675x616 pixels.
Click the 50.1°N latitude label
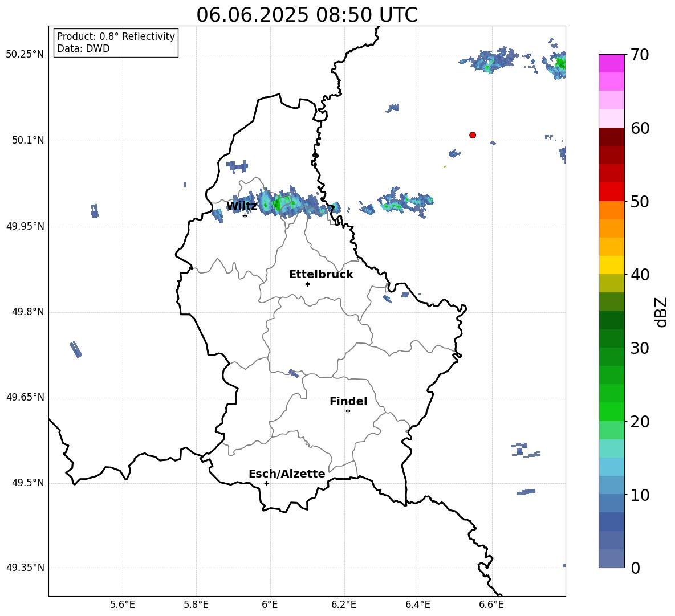(28, 141)
